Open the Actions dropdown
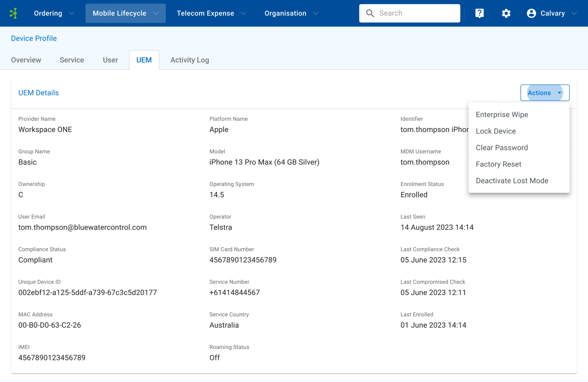Image resolution: width=588 pixels, height=382 pixels. 544,93
